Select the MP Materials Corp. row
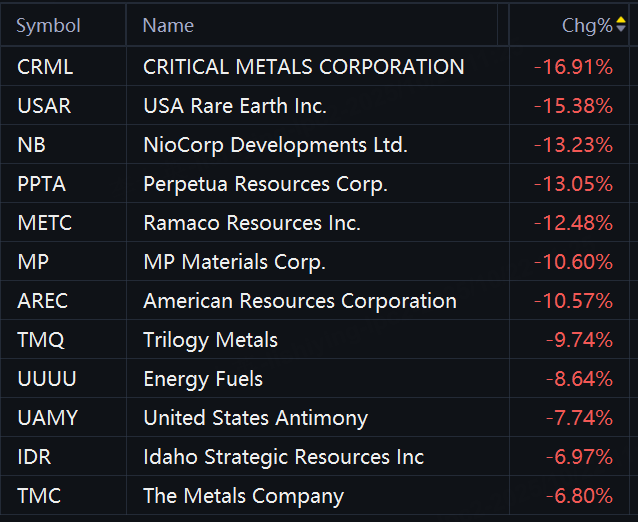 [234, 262]
